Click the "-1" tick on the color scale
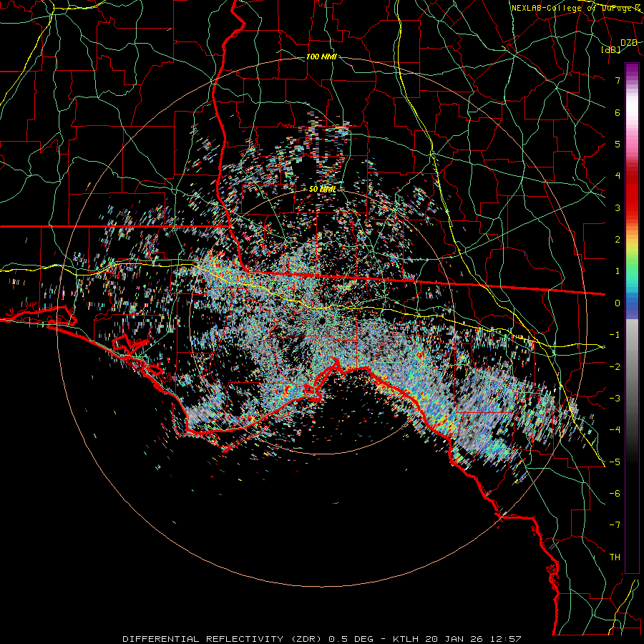 [x=615, y=335]
